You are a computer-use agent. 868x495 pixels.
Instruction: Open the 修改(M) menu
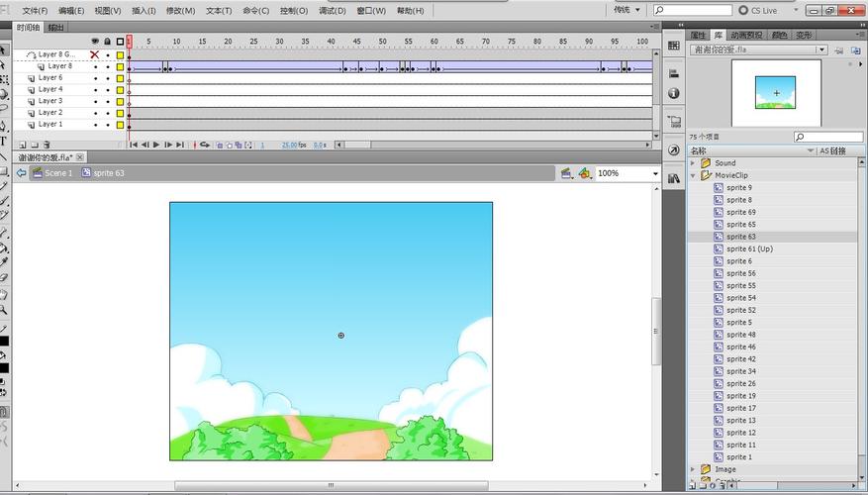pos(180,11)
